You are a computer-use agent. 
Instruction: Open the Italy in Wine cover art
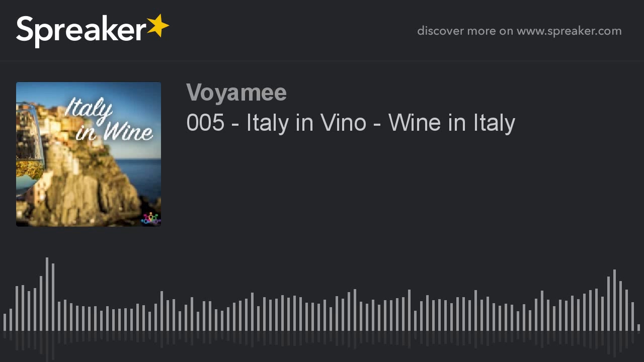[x=89, y=154]
